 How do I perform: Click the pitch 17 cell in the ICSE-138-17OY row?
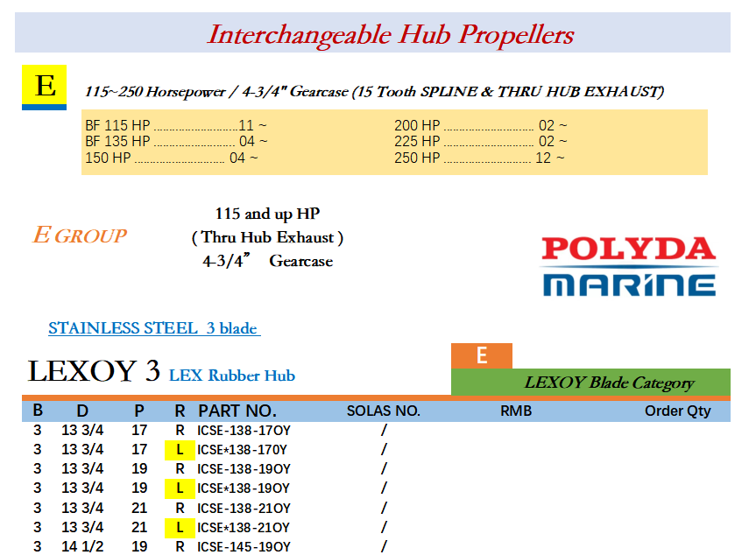coord(139,430)
